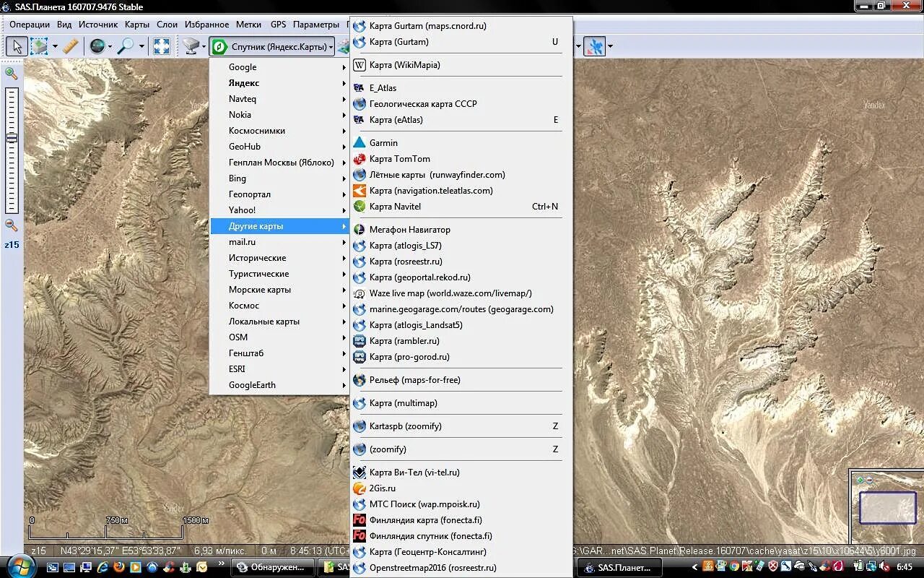The width and height of the screenshot is (924, 578).
Task: Click the green minimap zoom-in button
Action: pos(860,480)
